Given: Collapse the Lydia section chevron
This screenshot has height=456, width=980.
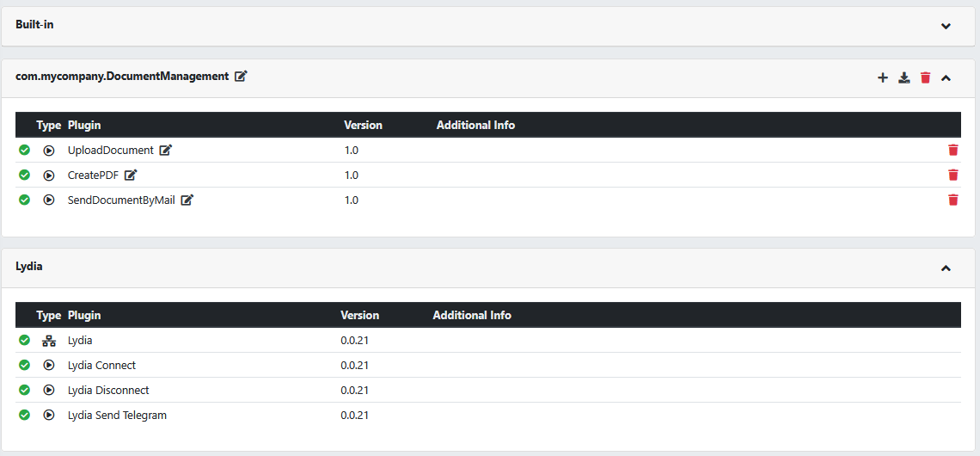Looking at the screenshot, I should pyautogui.click(x=946, y=268).
